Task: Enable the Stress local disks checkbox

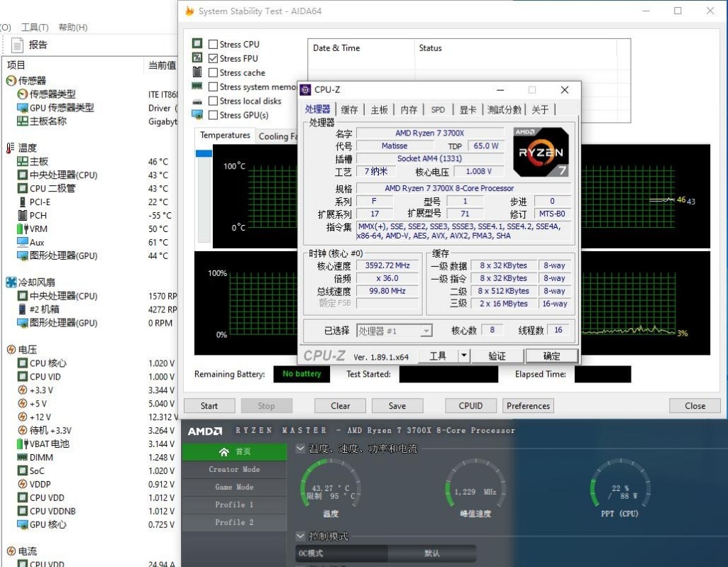Action: tap(213, 101)
